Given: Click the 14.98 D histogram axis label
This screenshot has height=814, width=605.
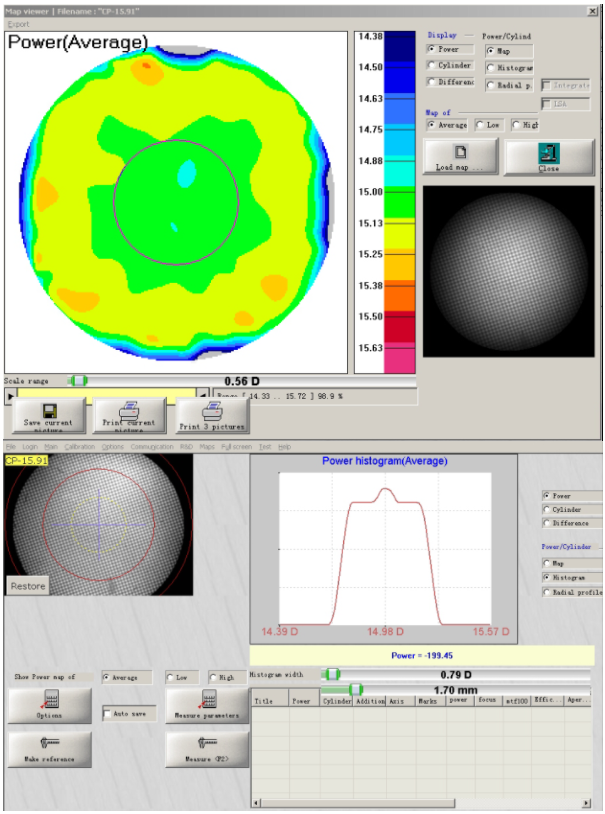Looking at the screenshot, I should [x=385, y=632].
